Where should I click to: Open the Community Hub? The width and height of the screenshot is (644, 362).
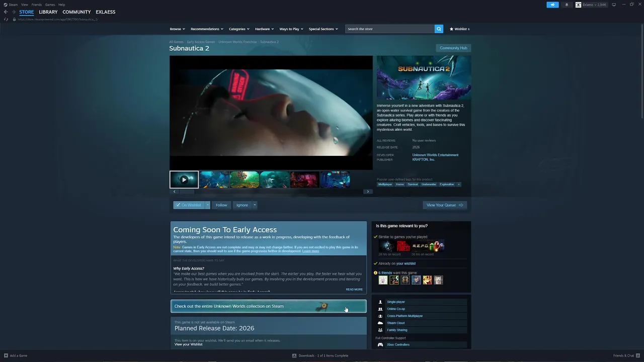[453, 48]
